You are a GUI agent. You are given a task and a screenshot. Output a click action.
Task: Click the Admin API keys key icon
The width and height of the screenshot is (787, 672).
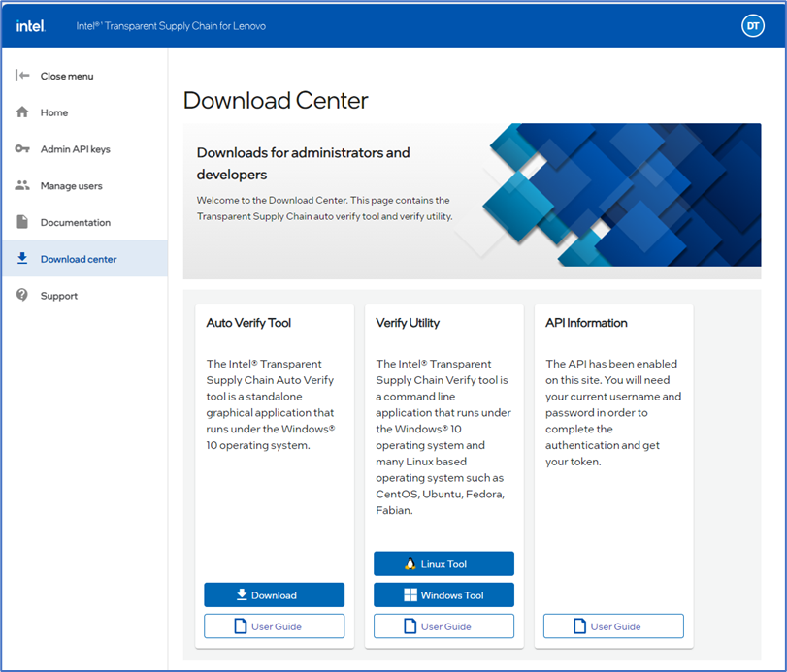(x=22, y=148)
